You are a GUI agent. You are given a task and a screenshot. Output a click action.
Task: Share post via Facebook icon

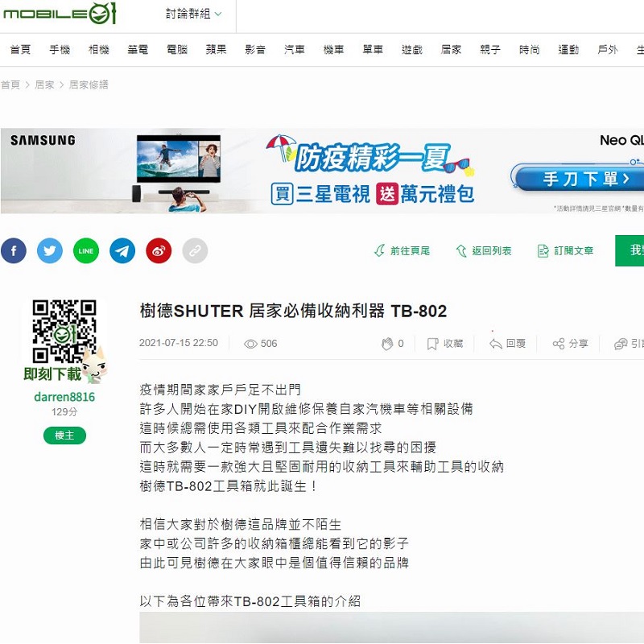[14, 250]
